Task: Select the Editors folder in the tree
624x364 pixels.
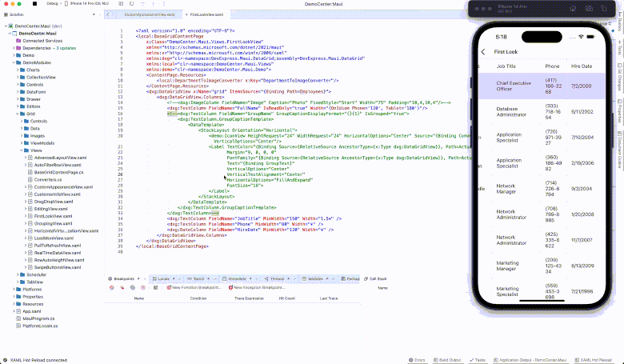Action: click(x=34, y=106)
